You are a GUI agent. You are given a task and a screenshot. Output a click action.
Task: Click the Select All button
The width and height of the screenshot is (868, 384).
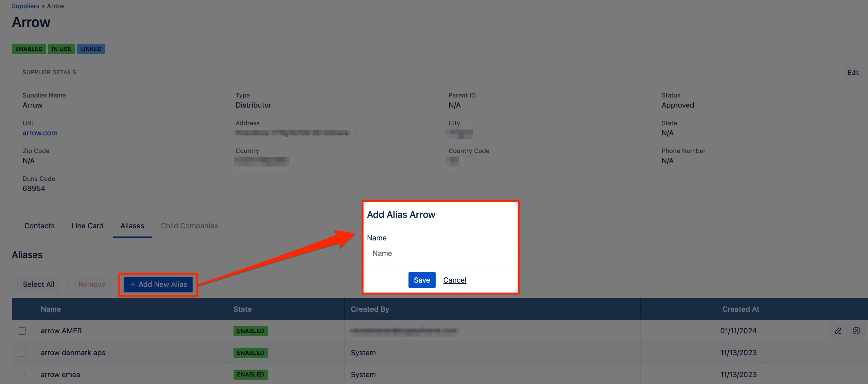click(38, 284)
